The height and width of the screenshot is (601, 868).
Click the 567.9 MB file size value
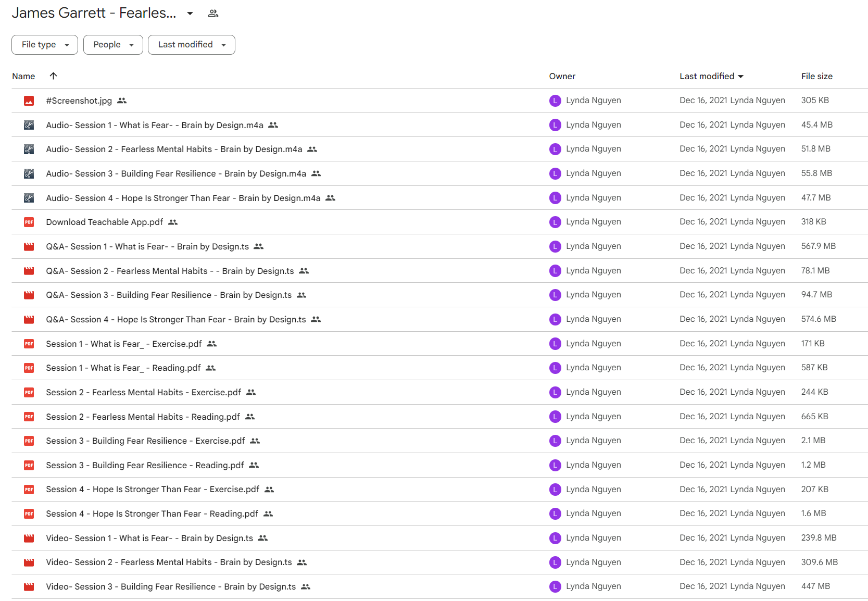click(x=818, y=246)
